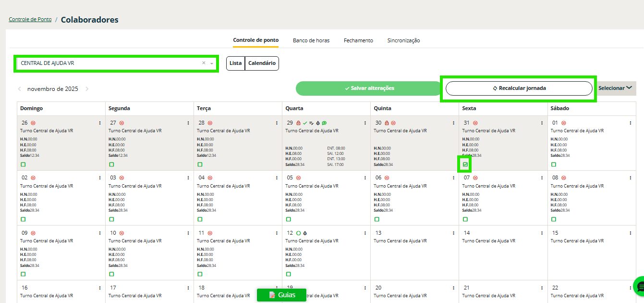Click the red X status icon on day 05

pos(298,178)
